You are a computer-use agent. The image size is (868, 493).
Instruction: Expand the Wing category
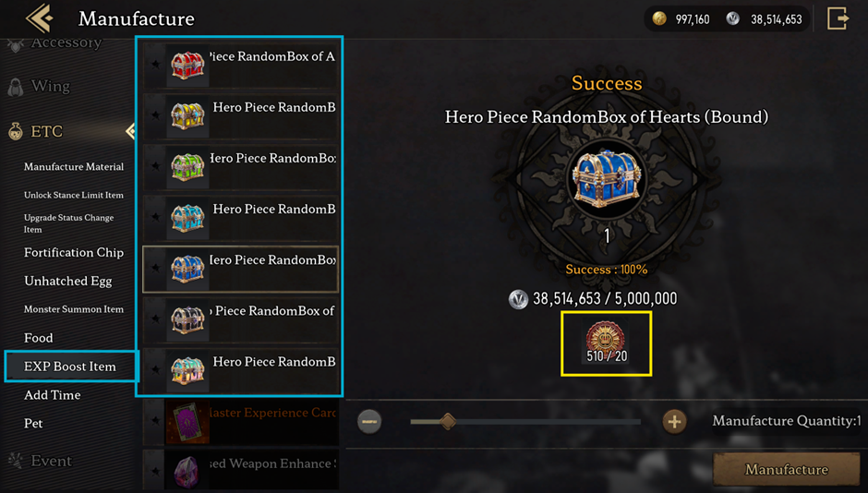51,87
